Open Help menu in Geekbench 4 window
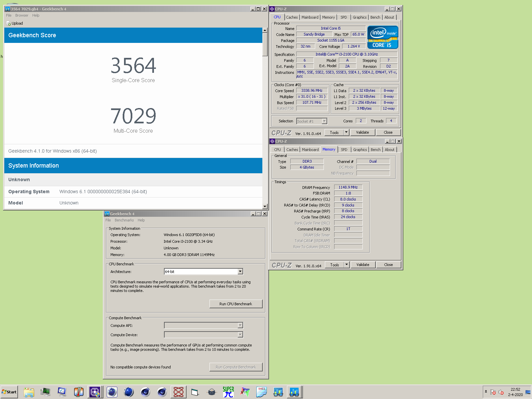 pyautogui.click(x=141, y=220)
